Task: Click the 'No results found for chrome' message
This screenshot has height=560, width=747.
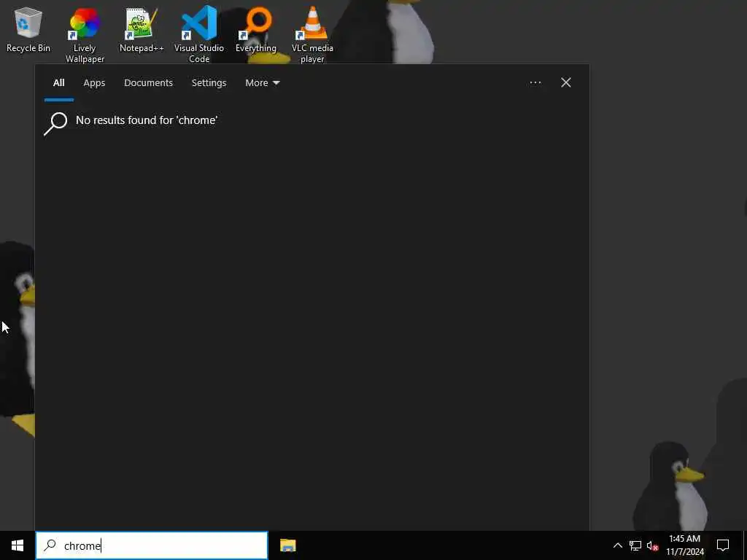Action: [147, 120]
